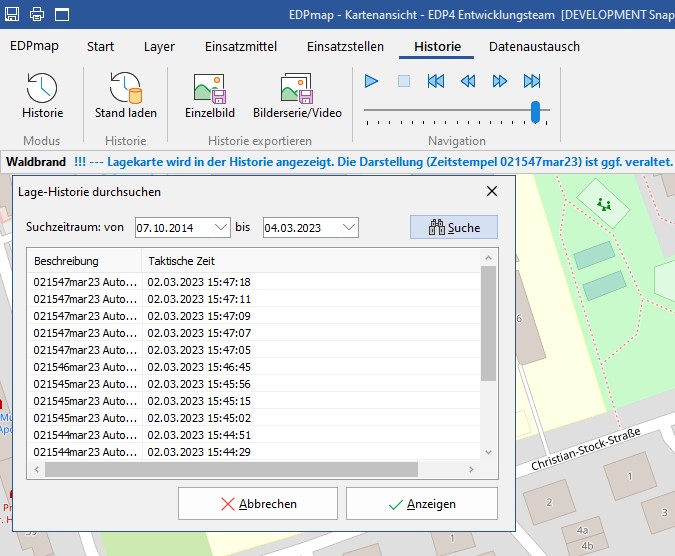Click the save icon in title bar

point(14,14)
